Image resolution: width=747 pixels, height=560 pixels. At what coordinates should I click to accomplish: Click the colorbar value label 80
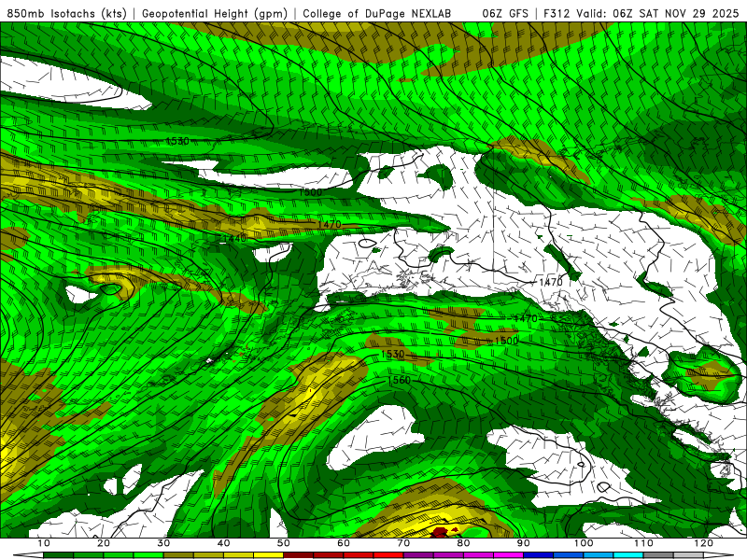(463, 543)
